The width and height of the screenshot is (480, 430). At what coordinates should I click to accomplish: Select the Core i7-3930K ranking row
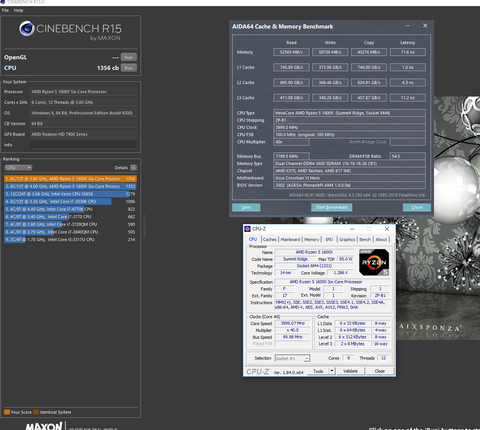tap(70, 202)
